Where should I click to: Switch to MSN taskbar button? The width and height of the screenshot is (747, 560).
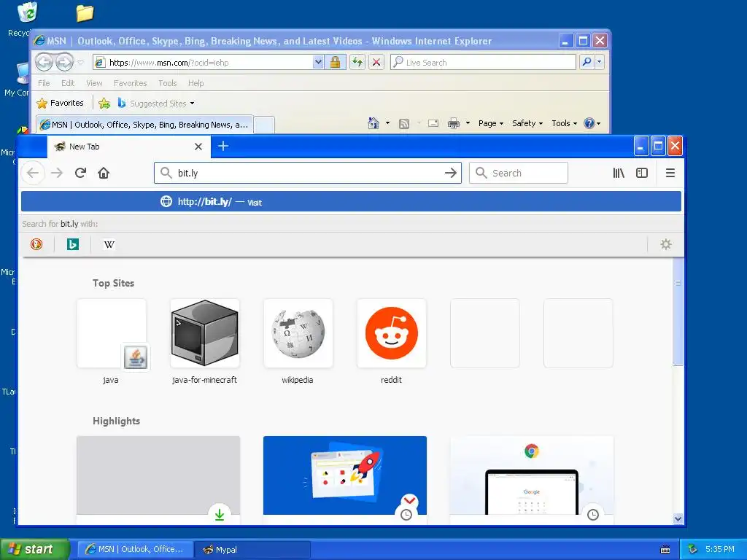click(x=135, y=550)
